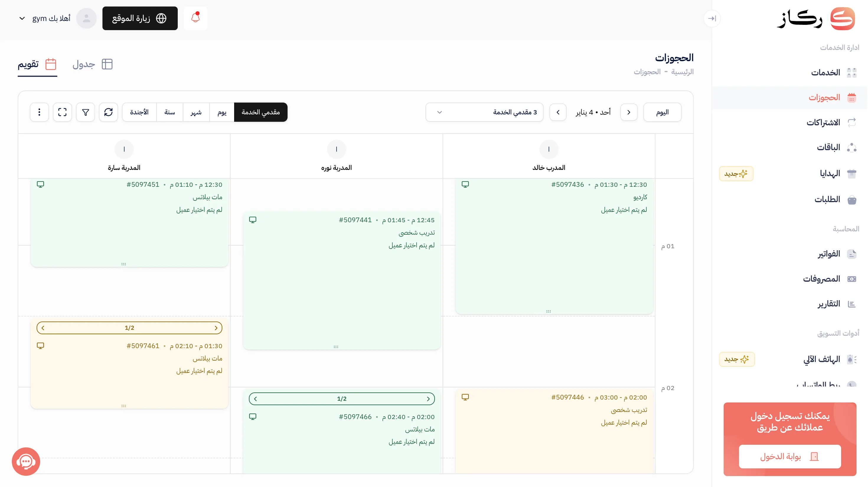
Task: Toggle fullscreen calendar view icon
Action: [62, 112]
